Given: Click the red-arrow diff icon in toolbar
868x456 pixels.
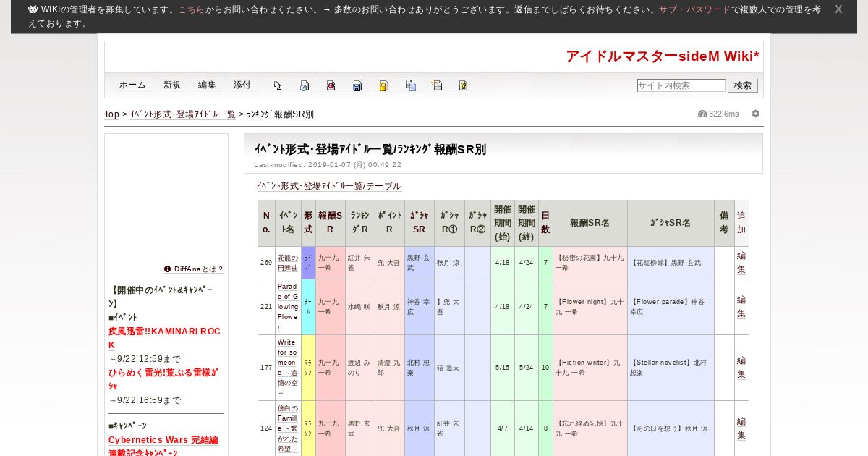Looking at the screenshot, I should coord(331,85).
